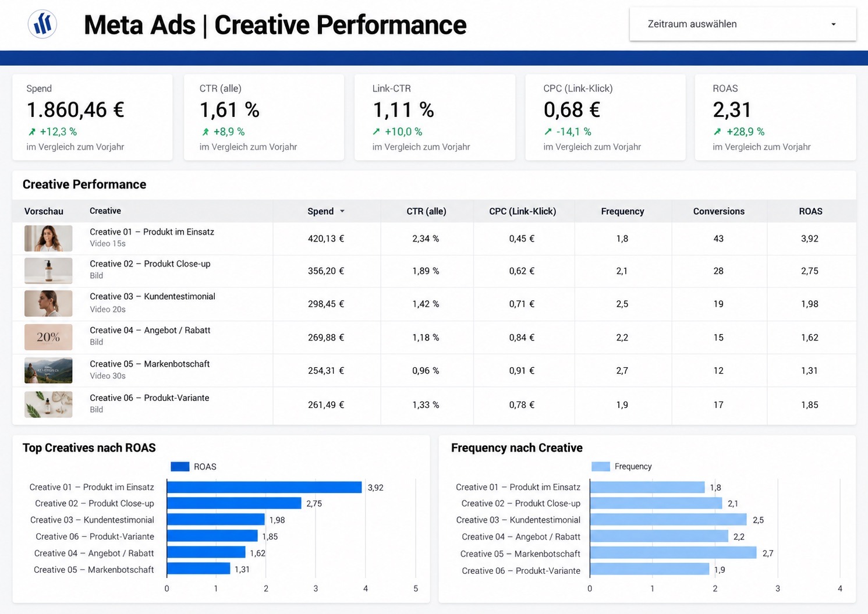868x614 pixels.
Task: Click the green trend arrow under ROAS
Action: (x=717, y=132)
